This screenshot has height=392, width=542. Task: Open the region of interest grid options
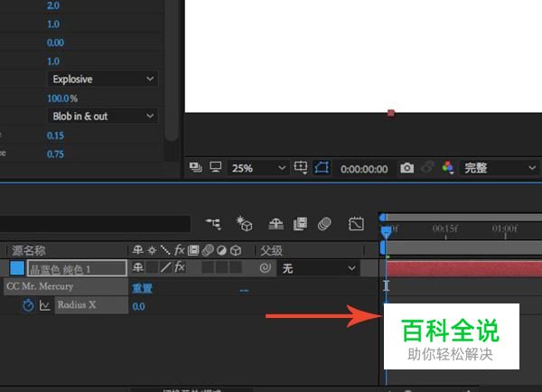coord(301,168)
